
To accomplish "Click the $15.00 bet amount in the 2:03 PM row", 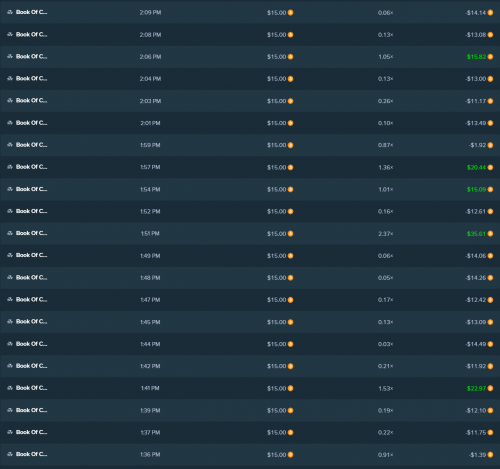I will [277, 101].
